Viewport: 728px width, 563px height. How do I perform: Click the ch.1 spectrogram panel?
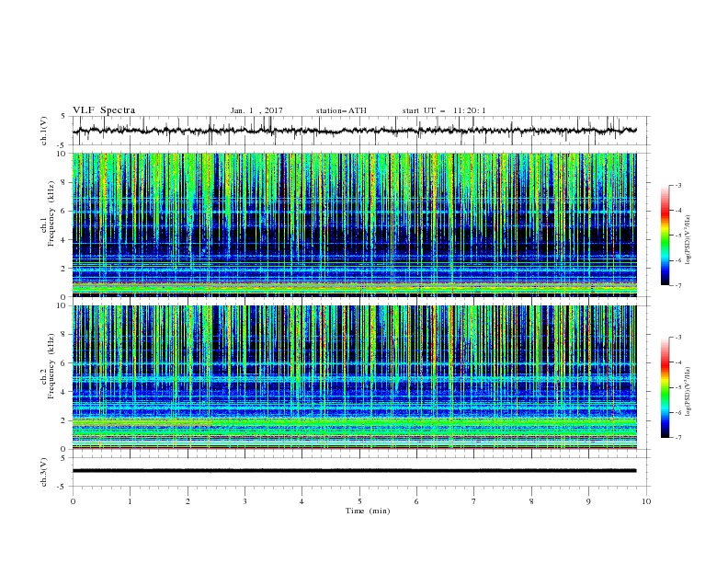pos(355,224)
